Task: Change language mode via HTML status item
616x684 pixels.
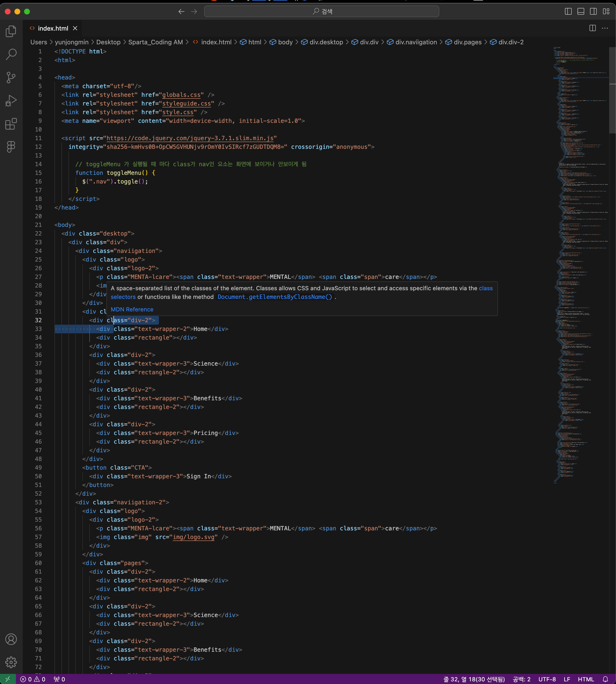Action: coord(586,679)
